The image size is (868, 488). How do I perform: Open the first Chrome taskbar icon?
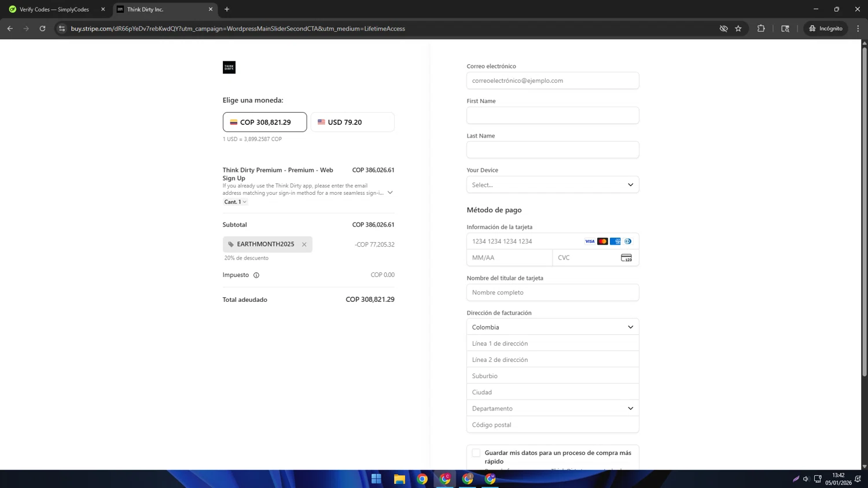(422, 479)
